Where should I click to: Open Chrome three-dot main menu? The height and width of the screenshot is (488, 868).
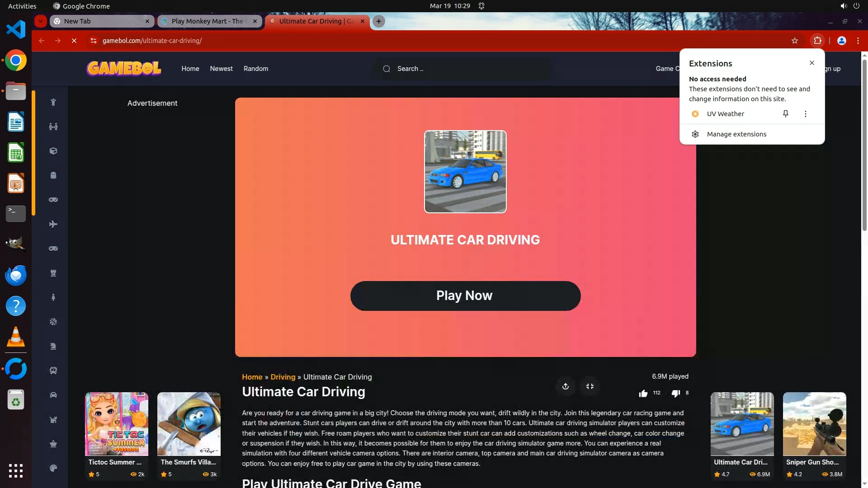tap(858, 41)
